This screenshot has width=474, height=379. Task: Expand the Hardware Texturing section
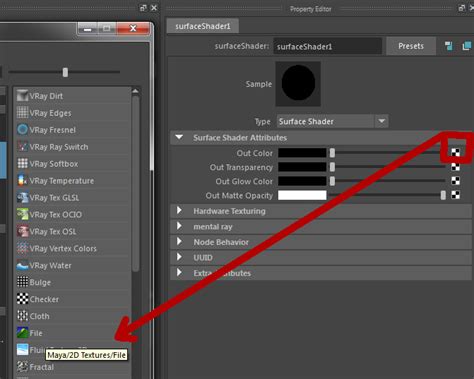coord(179,210)
